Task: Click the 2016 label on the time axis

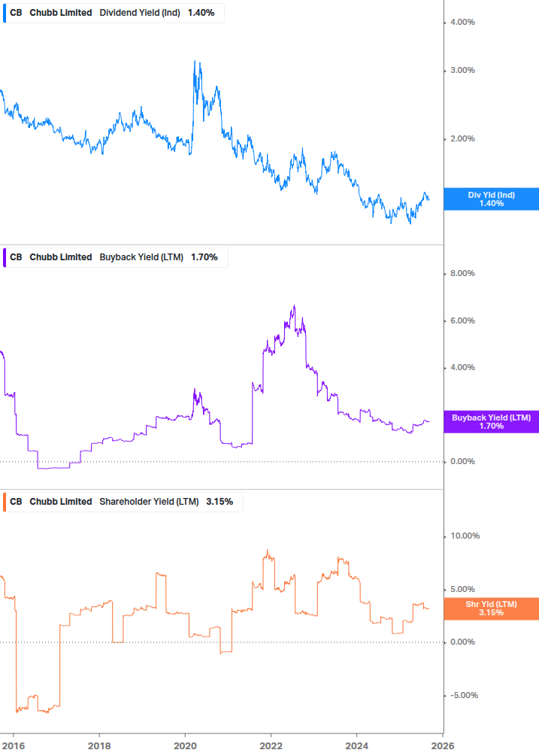Action: [x=13, y=746]
